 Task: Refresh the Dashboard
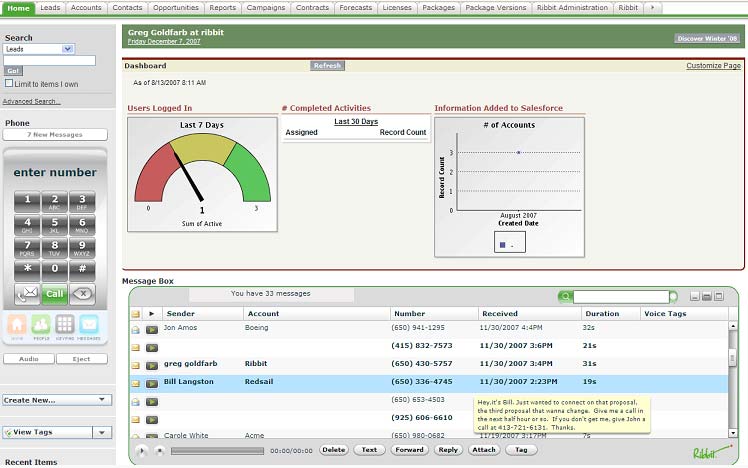[327, 66]
